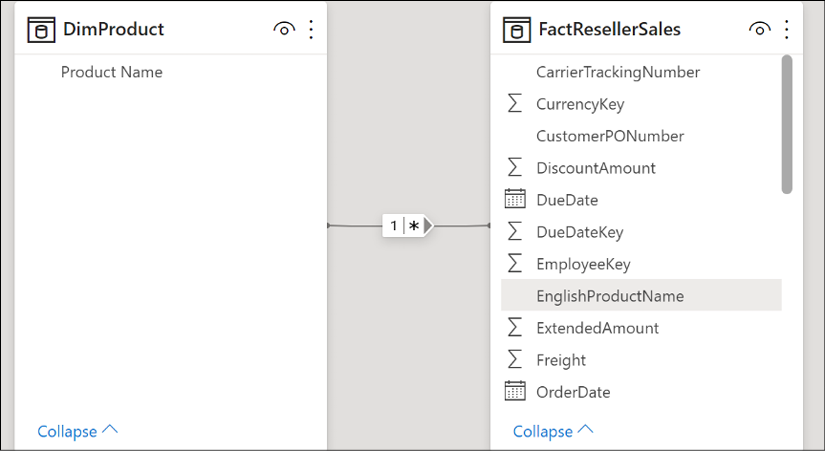Click the calendar icon beside OrderDate
The width and height of the screenshot is (825, 451).
pyautogui.click(x=515, y=392)
